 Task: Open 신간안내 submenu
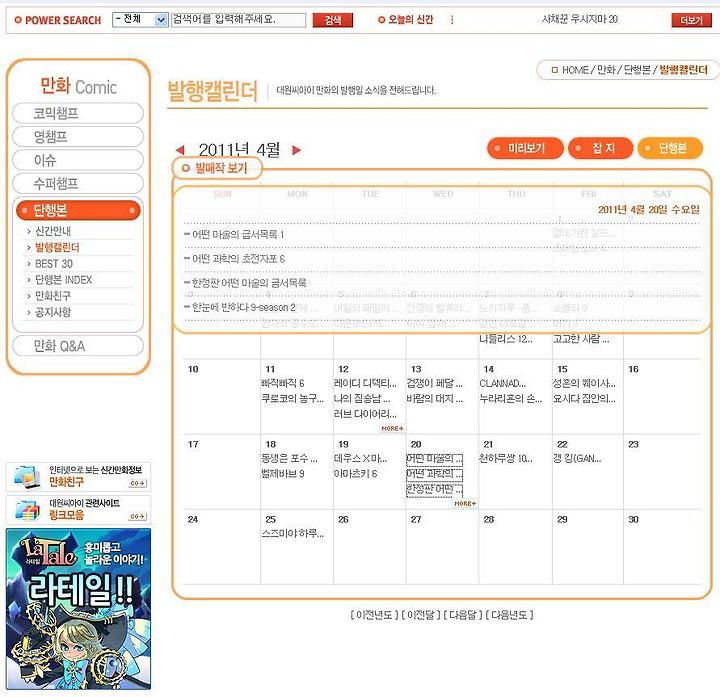pos(53,231)
